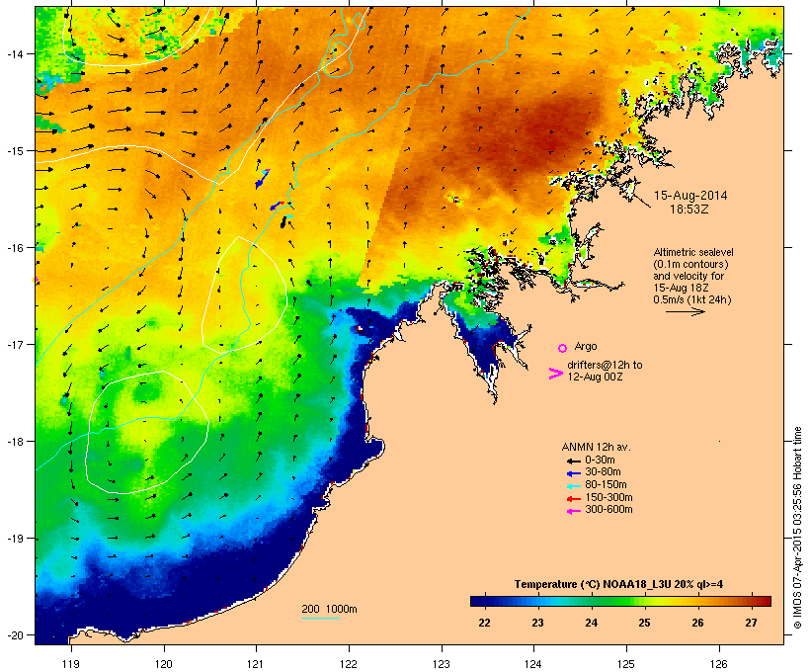Click the colorbar tick label 27

[x=751, y=623]
